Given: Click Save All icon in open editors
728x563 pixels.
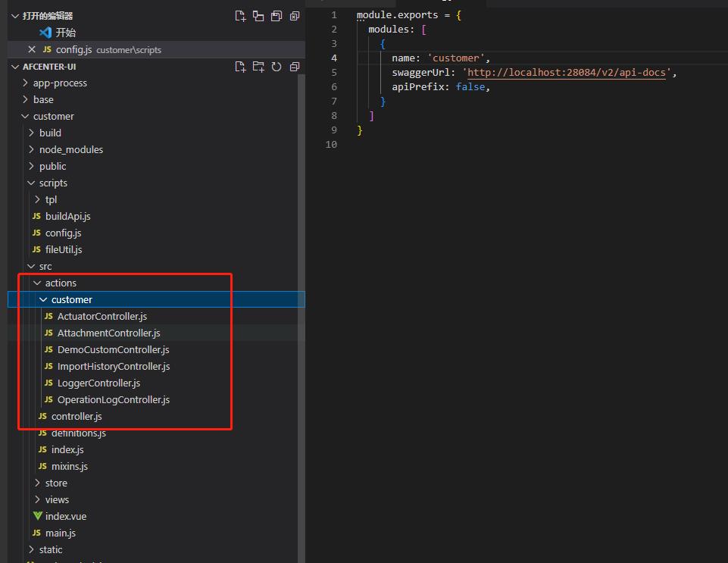Looking at the screenshot, I should [x=277, y=16].
